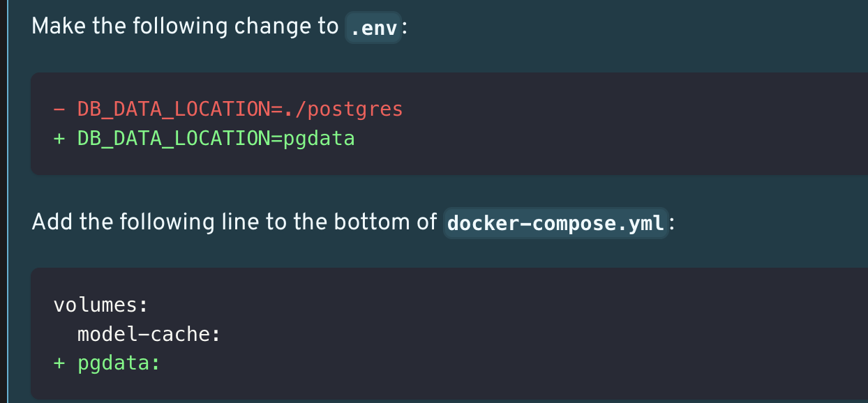Viewport: 868px width, 403px height.
Task: Click the red minus diff marker
Action: click(59, 109)
